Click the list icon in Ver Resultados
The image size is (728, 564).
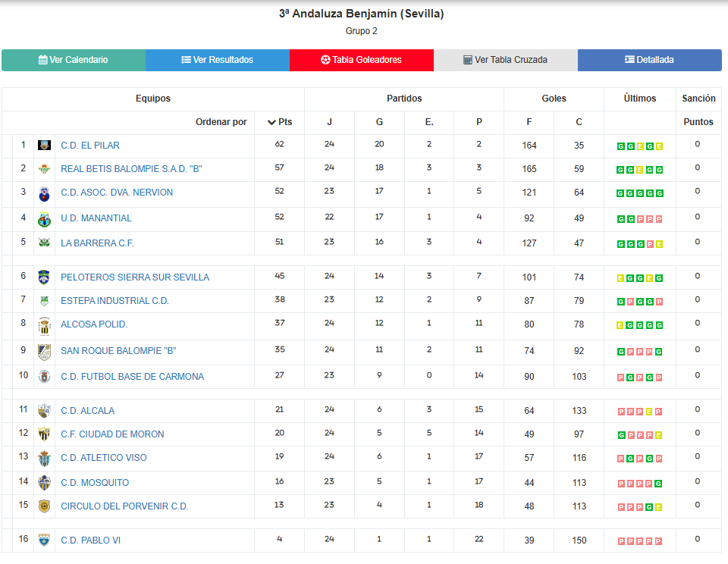click(x=187, y=60)
